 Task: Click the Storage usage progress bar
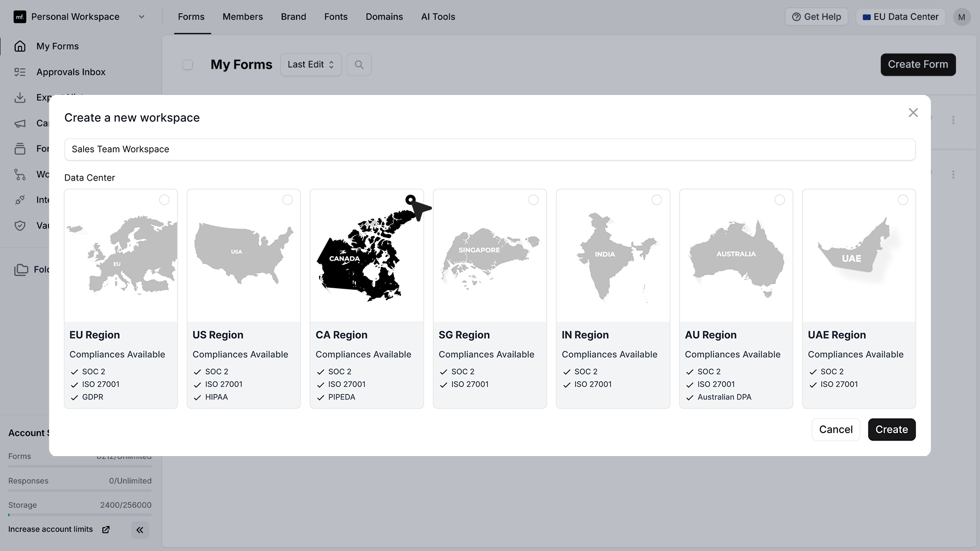coord(80,515)
